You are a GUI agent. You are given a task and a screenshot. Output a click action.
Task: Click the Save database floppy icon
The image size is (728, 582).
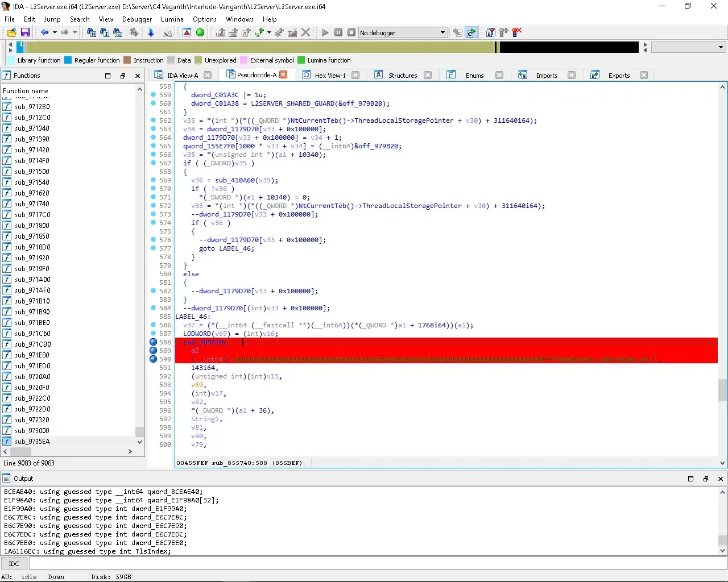click(x=25, y=32)
